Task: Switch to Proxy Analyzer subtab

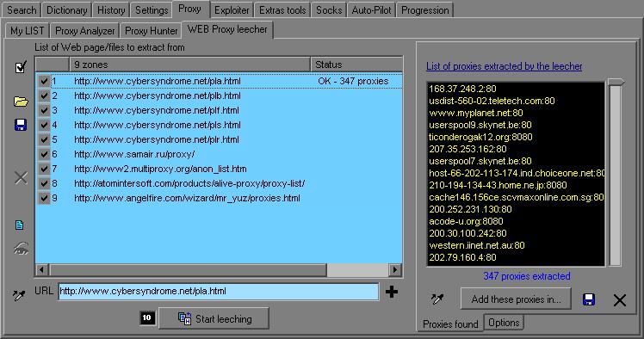Action: 85,31
